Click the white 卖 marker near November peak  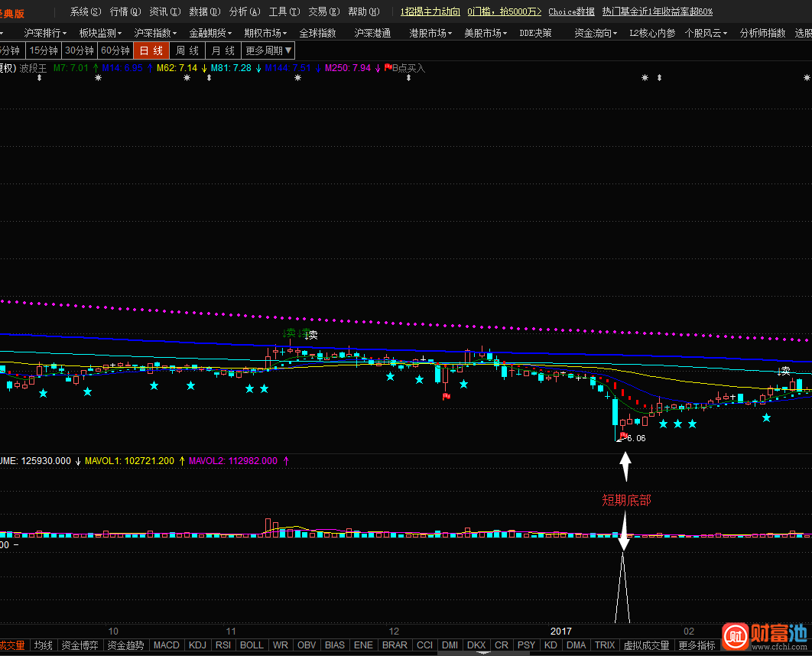(x=312, y=335)
